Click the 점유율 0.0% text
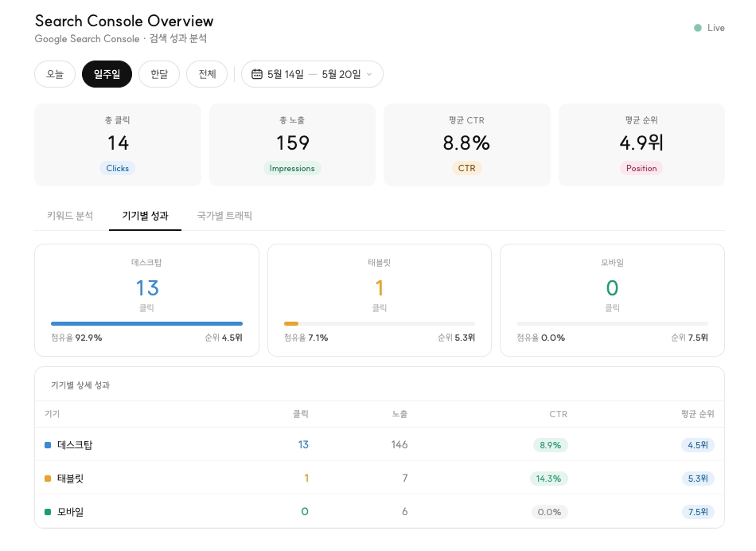 point(541,338)
